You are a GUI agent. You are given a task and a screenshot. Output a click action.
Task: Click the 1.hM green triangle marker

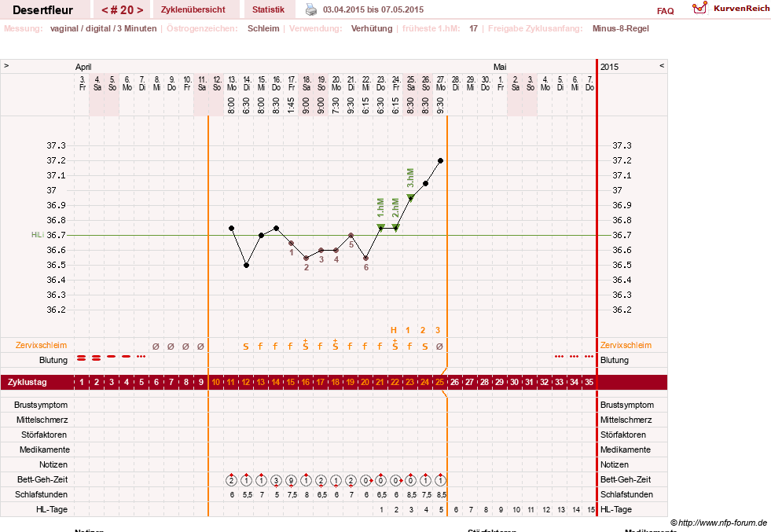pos(380,227)
